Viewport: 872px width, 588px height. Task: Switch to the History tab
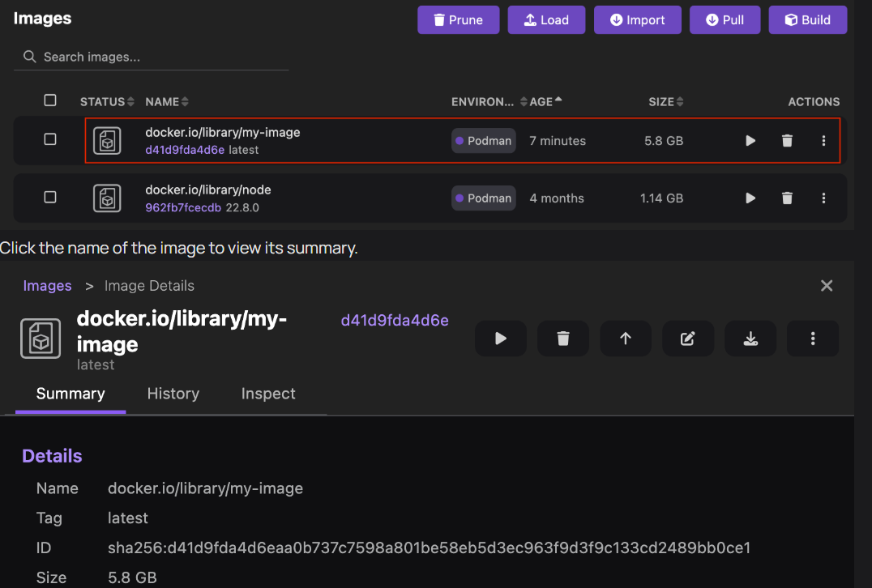point(173,394)
